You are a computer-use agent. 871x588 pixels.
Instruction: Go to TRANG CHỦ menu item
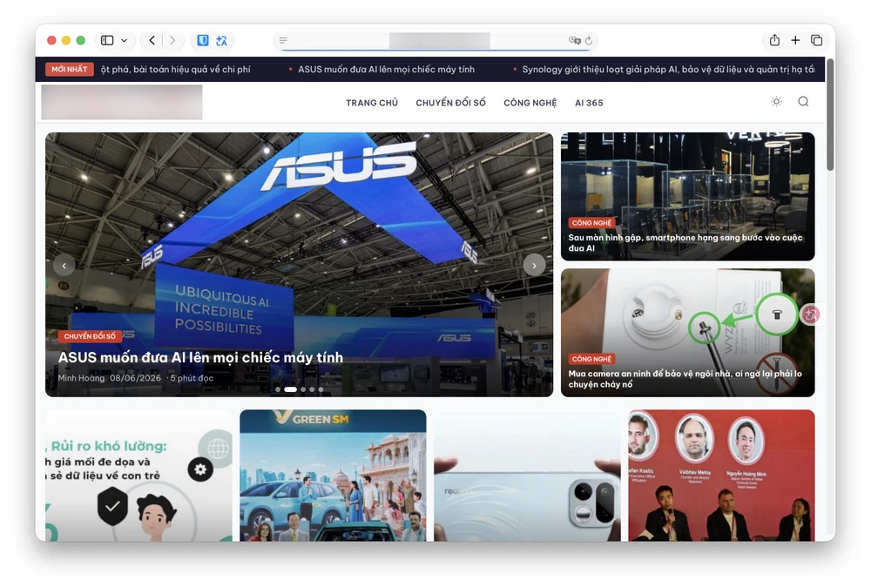coord(372,103)
